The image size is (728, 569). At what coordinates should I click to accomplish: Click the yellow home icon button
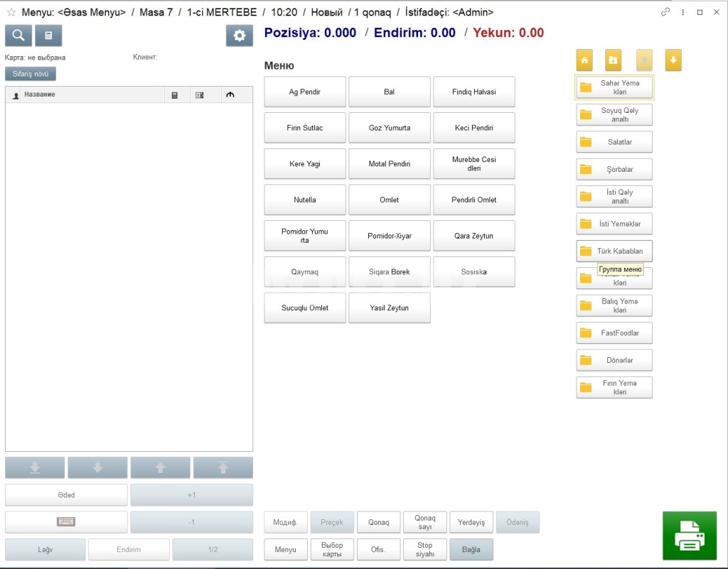584,60
